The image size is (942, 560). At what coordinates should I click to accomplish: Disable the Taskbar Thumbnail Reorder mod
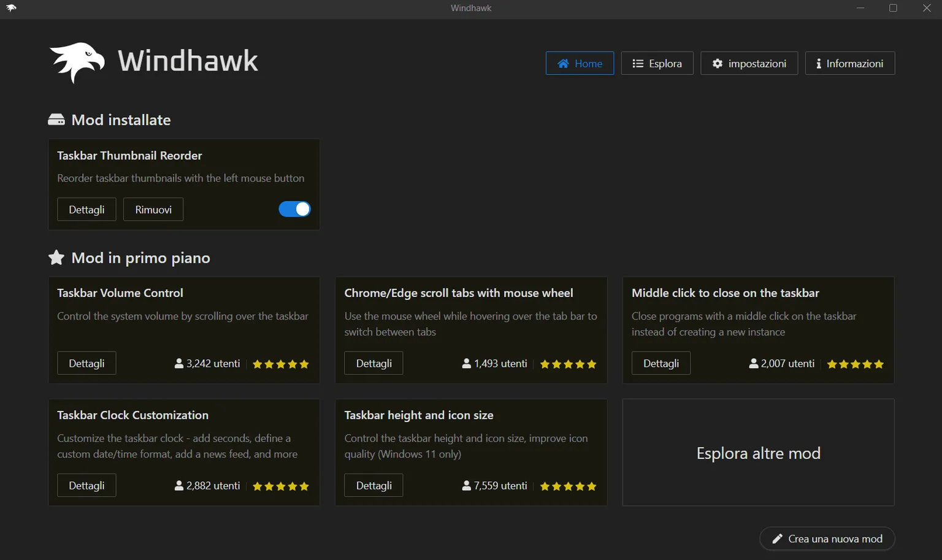coord(294,209)
